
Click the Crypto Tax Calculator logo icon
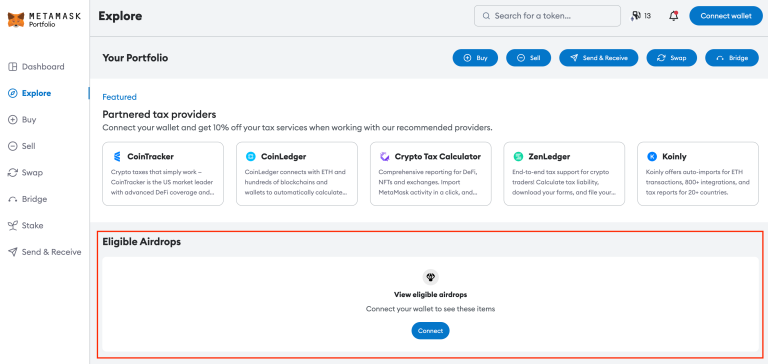coord(384,157)
